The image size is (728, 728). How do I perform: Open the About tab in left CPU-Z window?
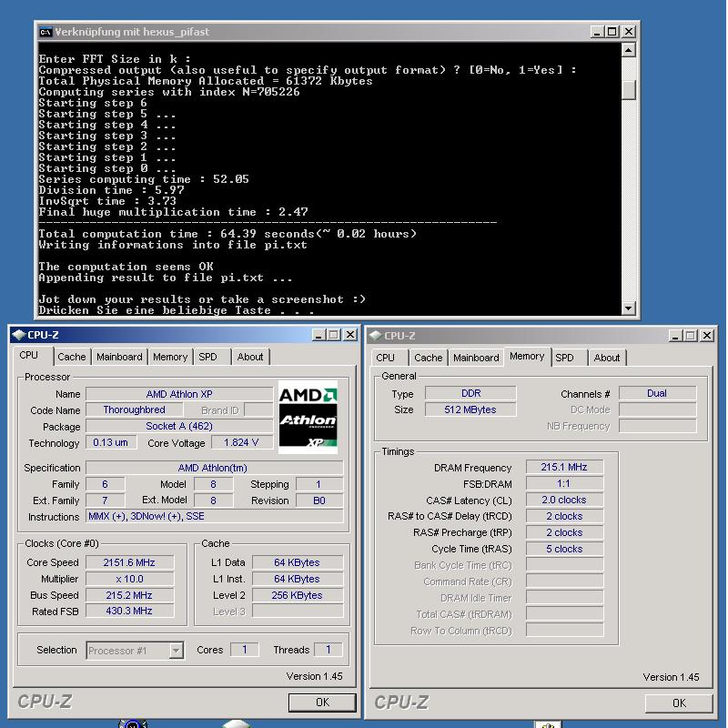pyautogui.click(x=250, y=357)
